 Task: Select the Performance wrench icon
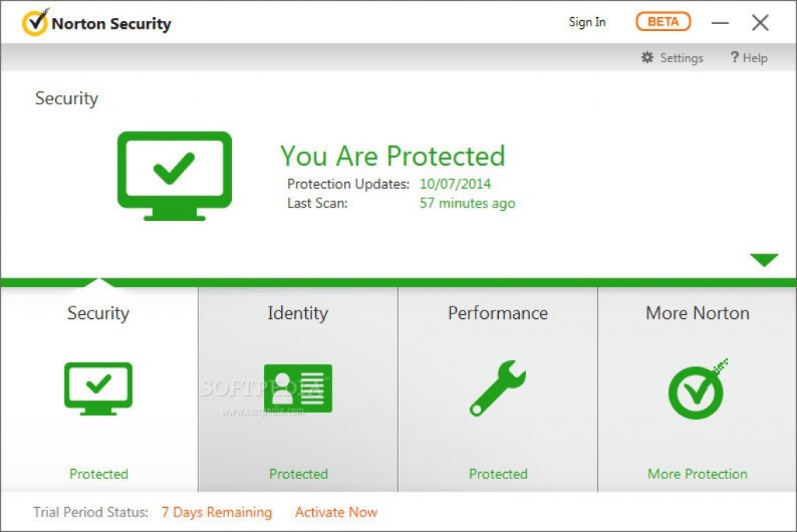(x=497, y=387)
